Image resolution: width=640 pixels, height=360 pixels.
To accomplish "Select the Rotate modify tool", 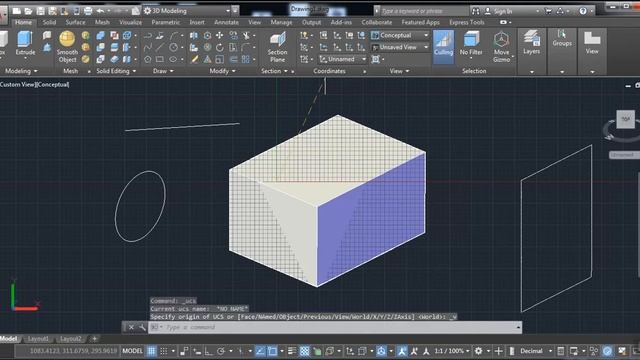I will (220, 47).
